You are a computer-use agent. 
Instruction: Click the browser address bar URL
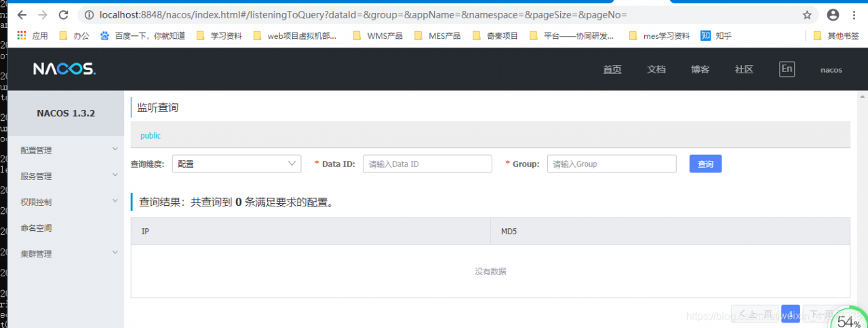pyautogui.click(x=363, y=15)
